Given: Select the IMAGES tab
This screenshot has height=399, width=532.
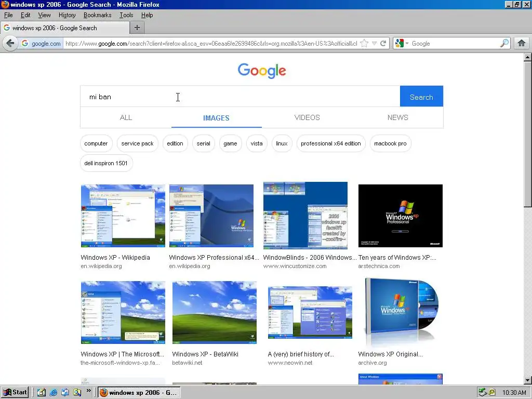Looking at the screenshot, I should coord(217,117).
